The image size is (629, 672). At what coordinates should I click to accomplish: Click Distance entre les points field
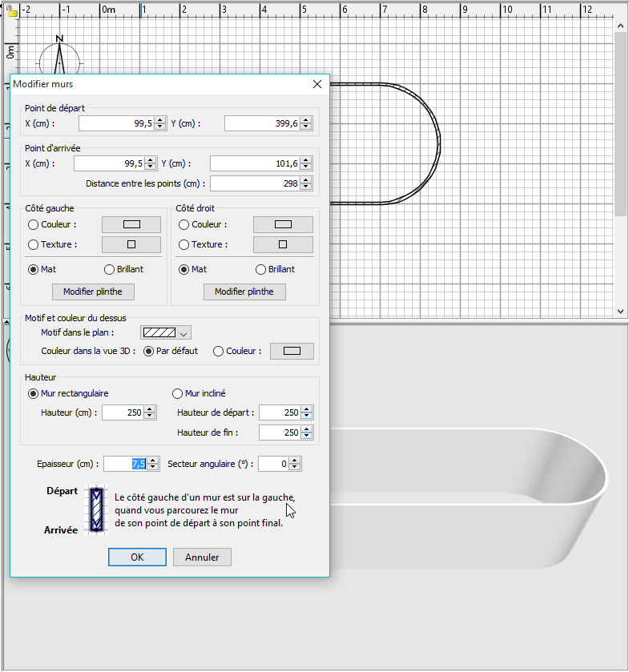coord(255,183)
